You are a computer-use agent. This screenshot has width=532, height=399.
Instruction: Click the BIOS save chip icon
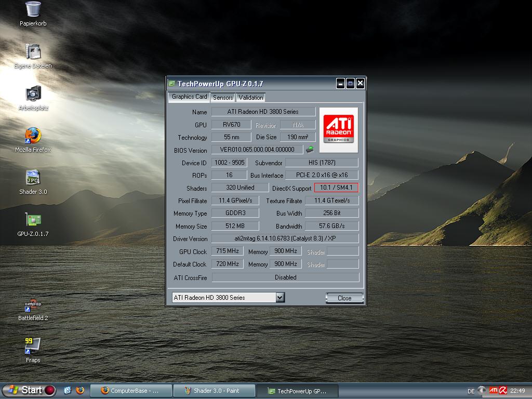pyautogui.click(x=310, y=149)
